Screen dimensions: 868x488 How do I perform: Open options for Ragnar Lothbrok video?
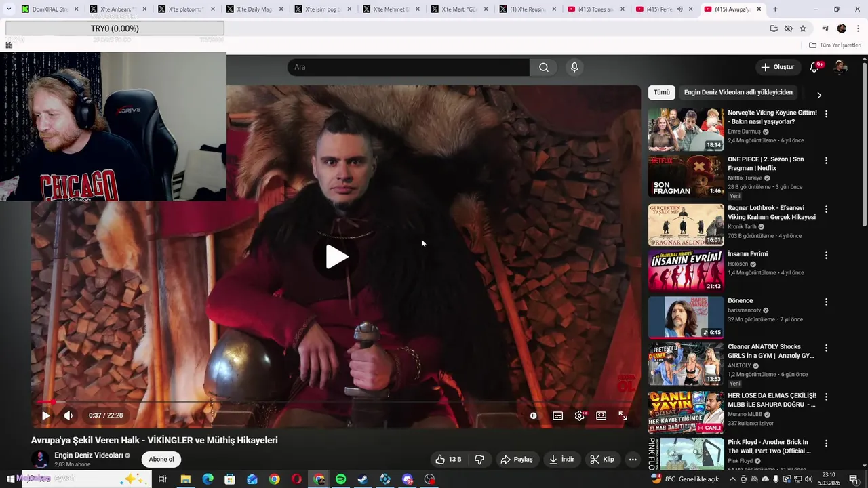826,209
